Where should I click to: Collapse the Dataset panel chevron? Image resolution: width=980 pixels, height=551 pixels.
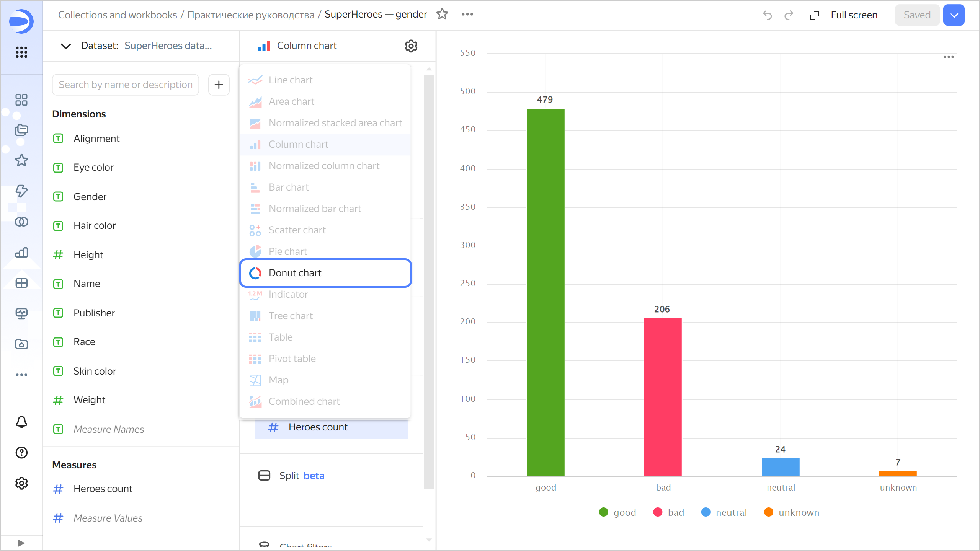[x=66, y=46]
